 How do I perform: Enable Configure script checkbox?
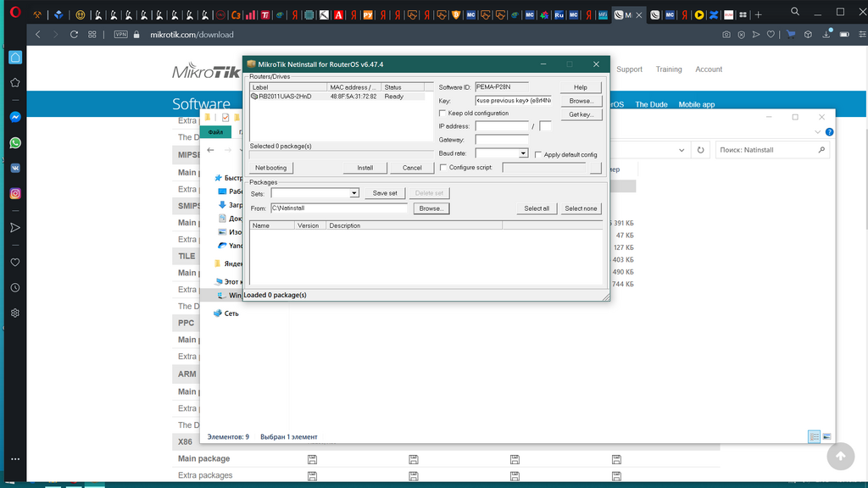(442, 167)
